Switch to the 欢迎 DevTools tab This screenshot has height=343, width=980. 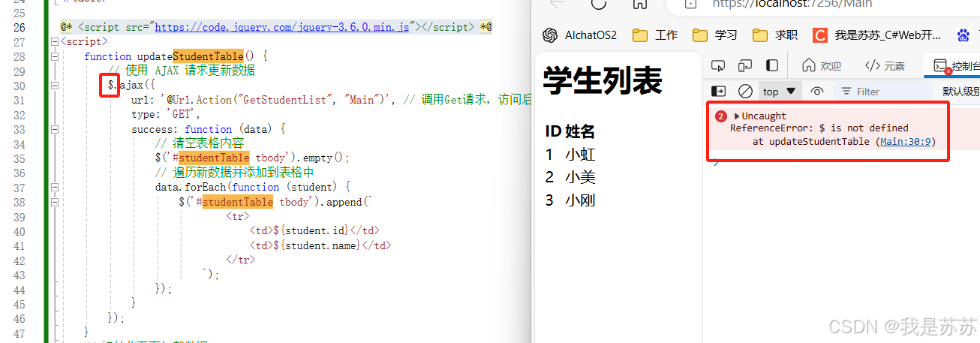(822, 66)
